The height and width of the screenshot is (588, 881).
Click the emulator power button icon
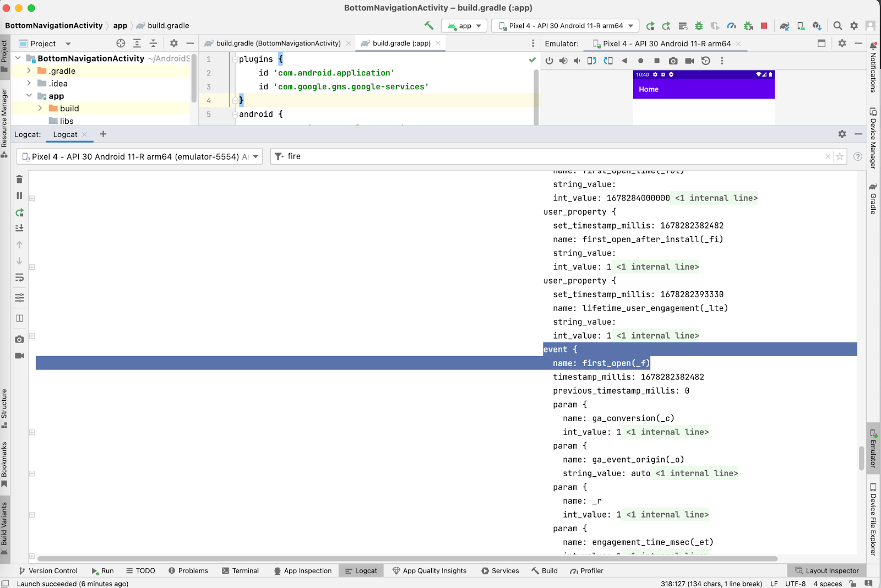point(549,61)
